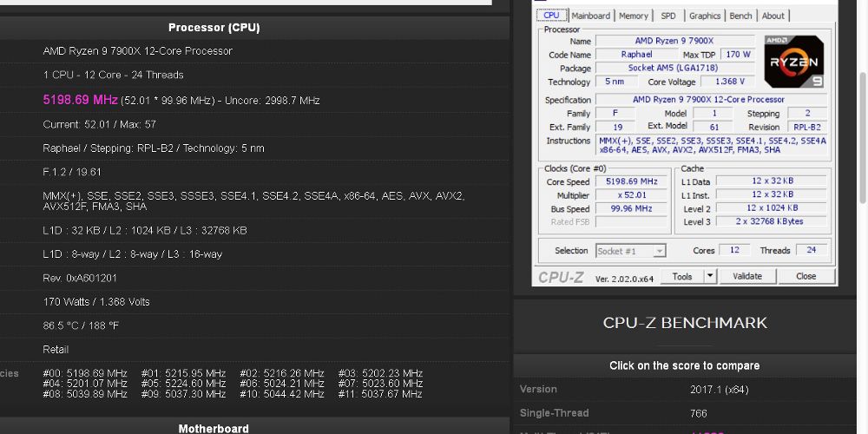Click the temperature reading 86.5 °C / 188 °F
868x434 pixels.
click(x=81, y=325)
